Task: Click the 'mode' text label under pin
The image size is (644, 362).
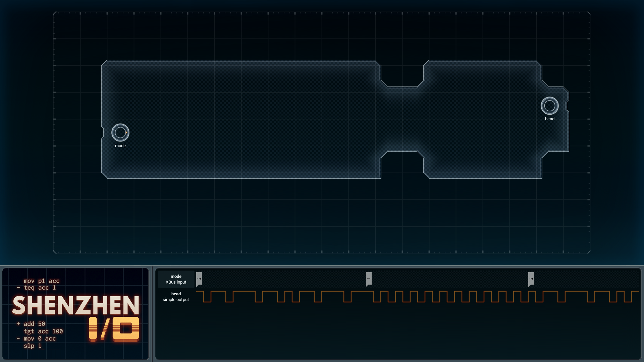Action: (120, 145)
